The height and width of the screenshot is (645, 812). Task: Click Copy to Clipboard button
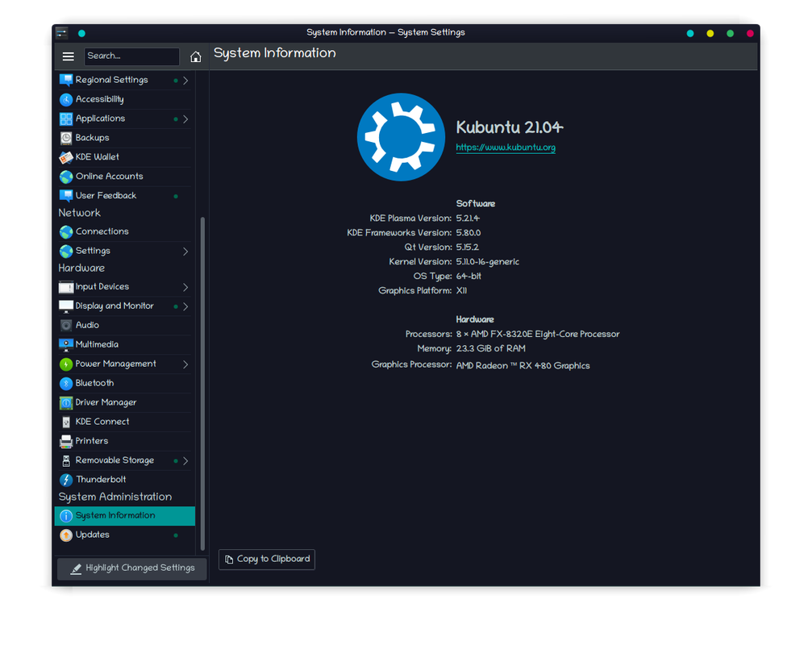pyautogui.click(x=267, y=559)
